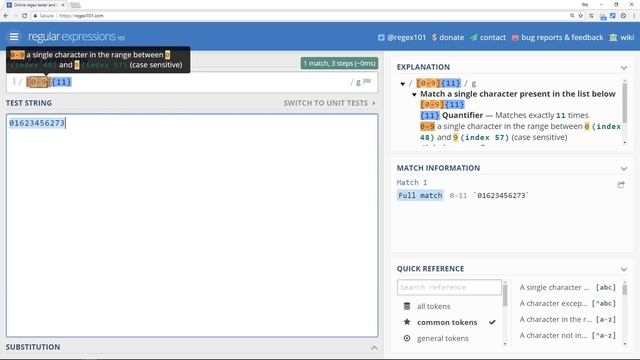Focus the Search reference field
640x360 pixels.
449,287
